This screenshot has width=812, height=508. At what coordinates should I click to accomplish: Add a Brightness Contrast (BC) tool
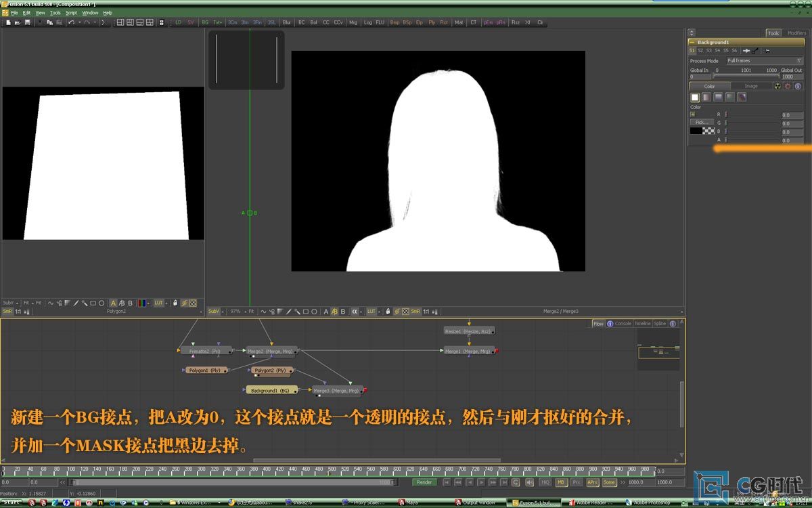[x=302, y=22]
